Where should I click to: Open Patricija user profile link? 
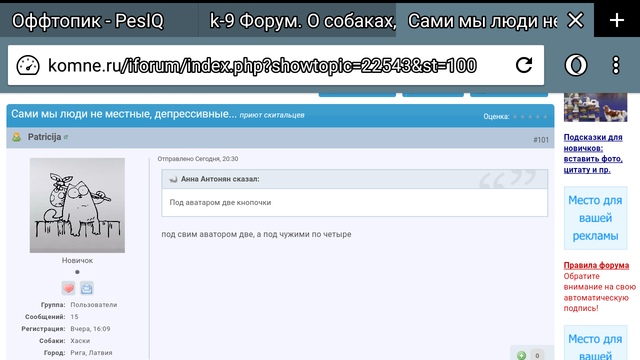pyautogui.click(x=44, y=137)
